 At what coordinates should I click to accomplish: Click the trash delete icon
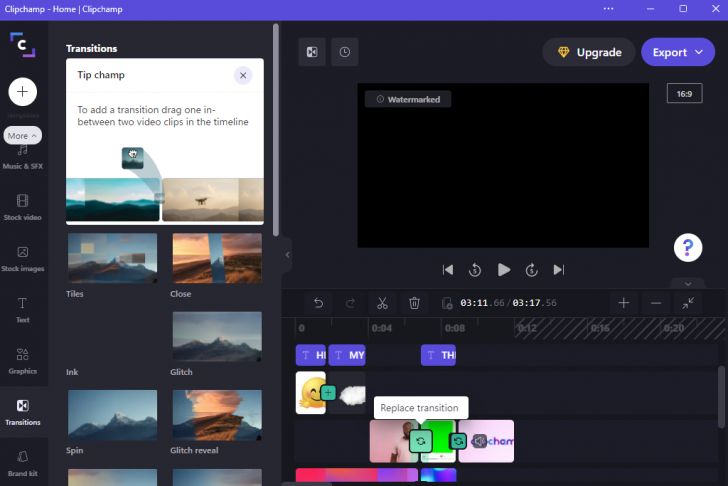click(x=415, y=302)
